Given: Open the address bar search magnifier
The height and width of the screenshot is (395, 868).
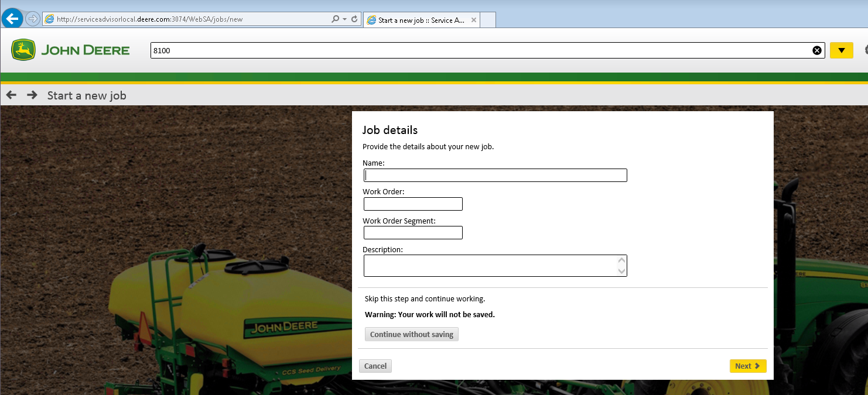Looking at the screenshot, I should [x=335, y=19].
